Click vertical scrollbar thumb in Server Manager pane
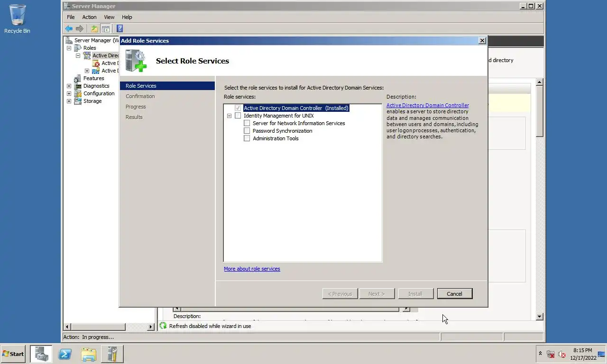This screenshot has height=364, width=607. click(539, 112)
